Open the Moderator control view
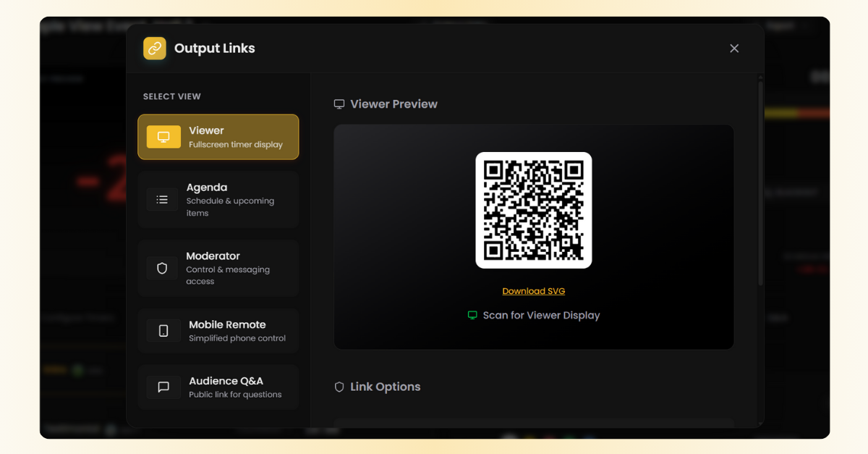 coord(218,268)
